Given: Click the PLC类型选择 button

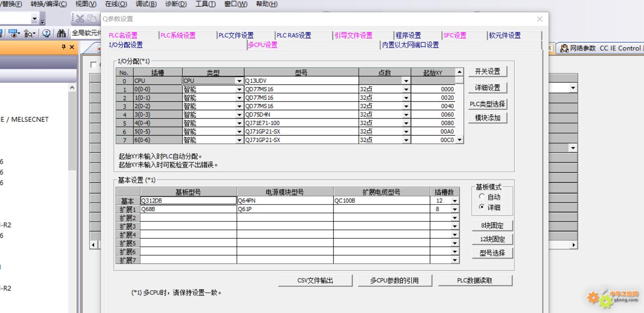Looking at the screenshot, I should [488, 104].
